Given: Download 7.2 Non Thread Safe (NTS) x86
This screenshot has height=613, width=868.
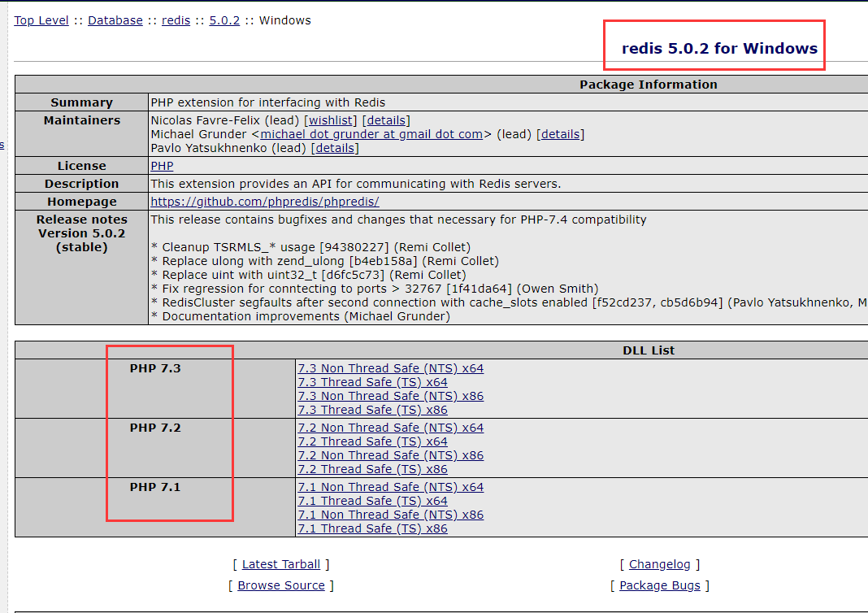Looking at the screenshot, I should click(x=391, y=455).
